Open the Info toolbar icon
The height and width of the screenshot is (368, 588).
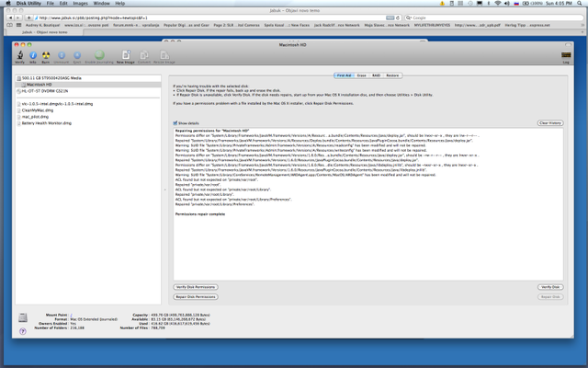pyautogui.click(x=33, y=55)
